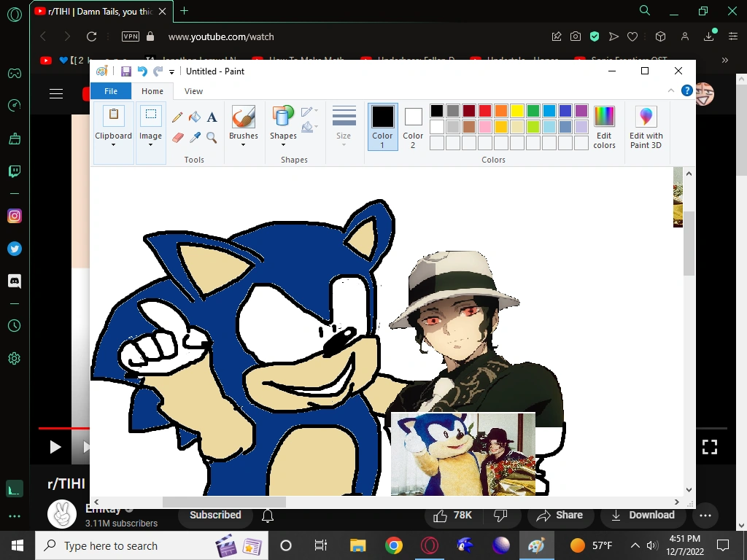Select the Color picker eyedropper tool
The width and height of the screenshot is (747, 560).
[x=195, y=137]
